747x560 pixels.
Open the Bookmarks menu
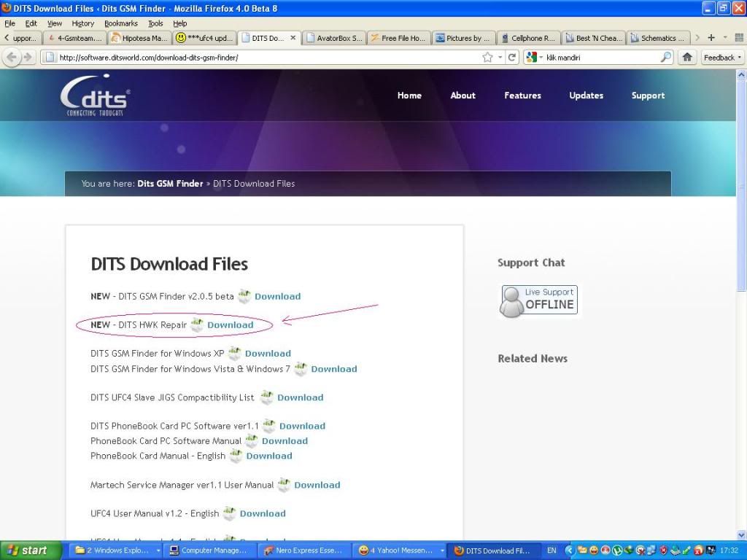click(x=121, y=23)
